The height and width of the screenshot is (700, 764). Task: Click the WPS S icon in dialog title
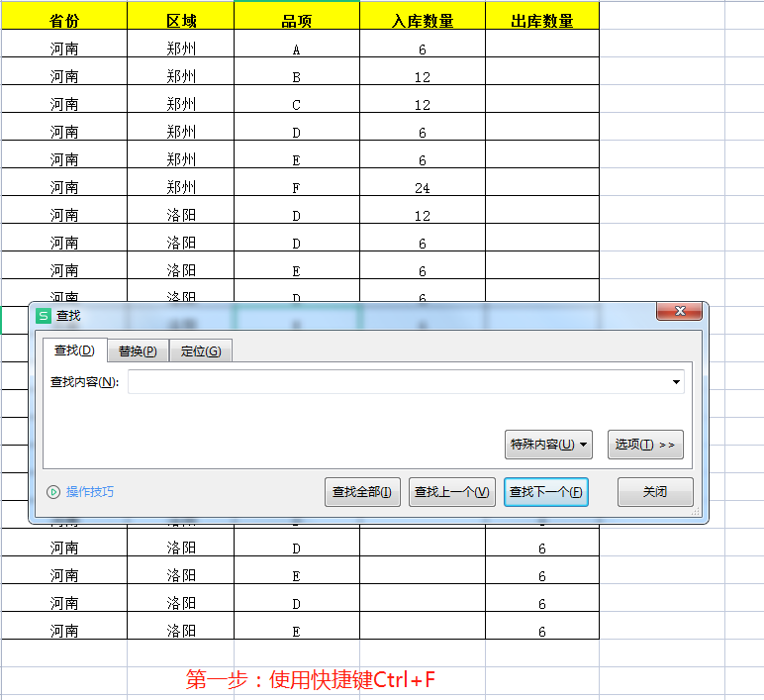pyautogui.click(x=44, y=316)
